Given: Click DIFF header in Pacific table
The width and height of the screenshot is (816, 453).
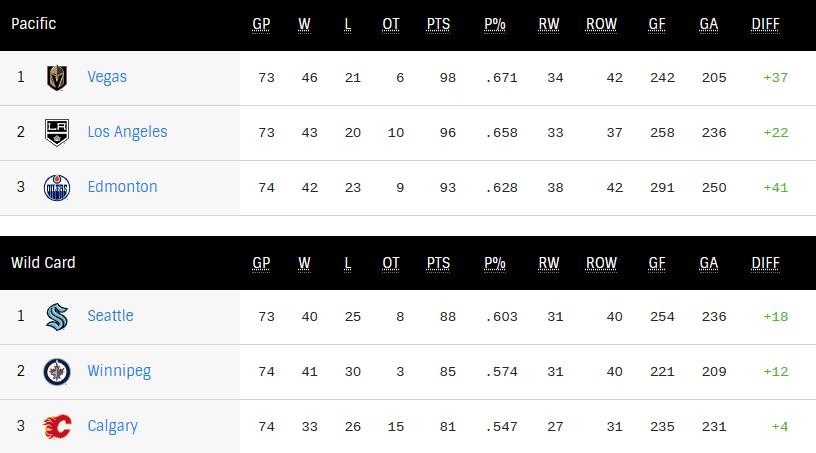Looking at the screenshot, I should 765,24.
